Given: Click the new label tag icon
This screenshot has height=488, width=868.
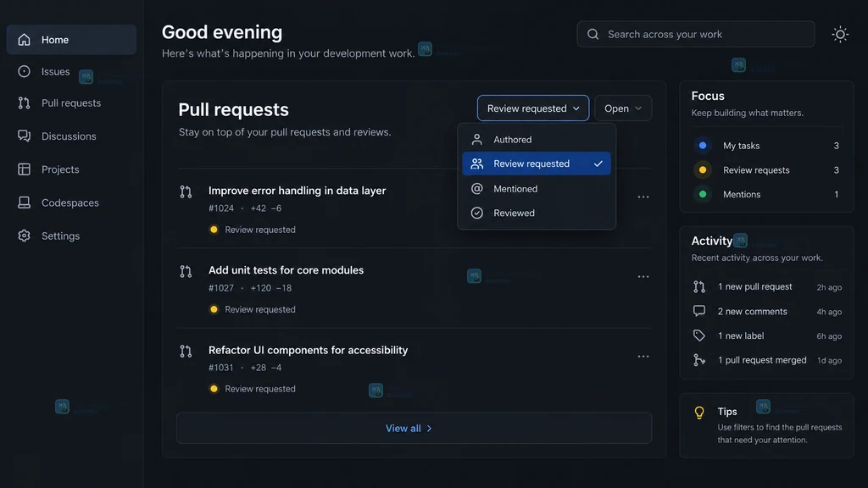Looking at the screenshot, I should click(699, 335).
